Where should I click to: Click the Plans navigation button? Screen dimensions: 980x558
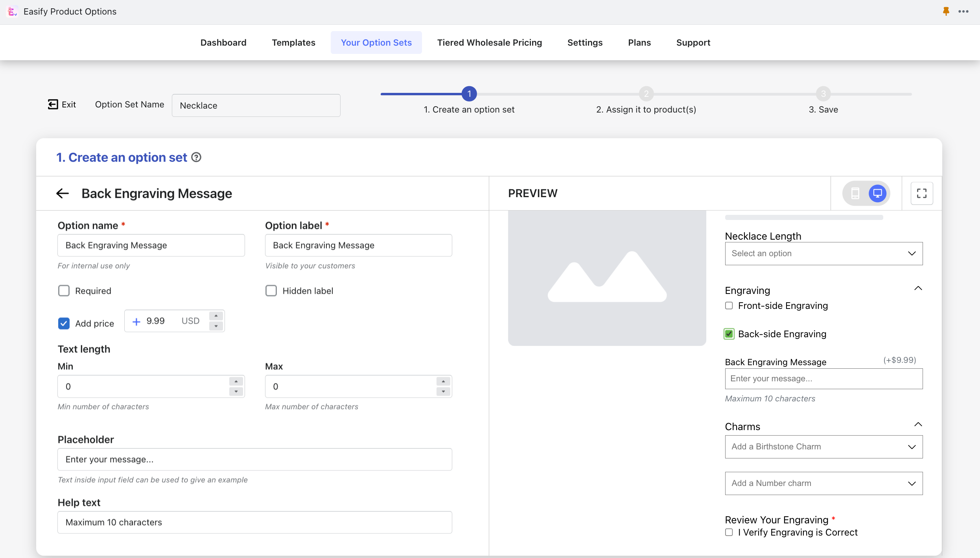tap(639, 42)
